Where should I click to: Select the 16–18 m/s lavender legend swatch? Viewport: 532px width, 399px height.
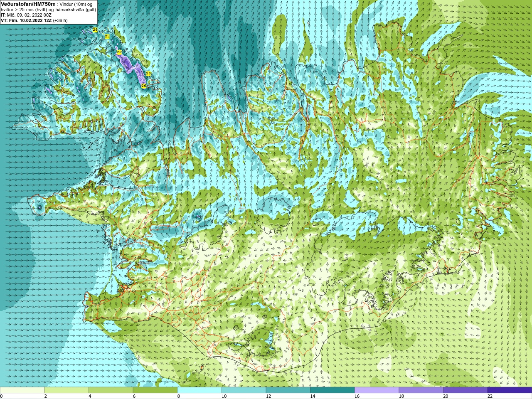(x=377, y=390)
